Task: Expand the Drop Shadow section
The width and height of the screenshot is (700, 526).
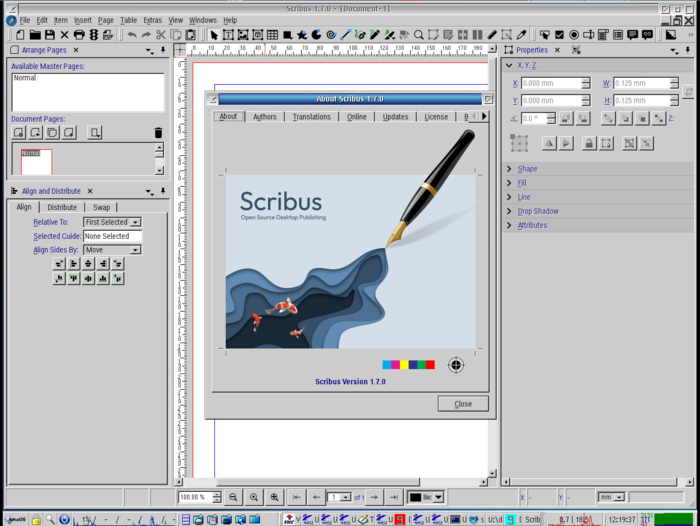Action: pyautogui.click(x=538, y=211)
